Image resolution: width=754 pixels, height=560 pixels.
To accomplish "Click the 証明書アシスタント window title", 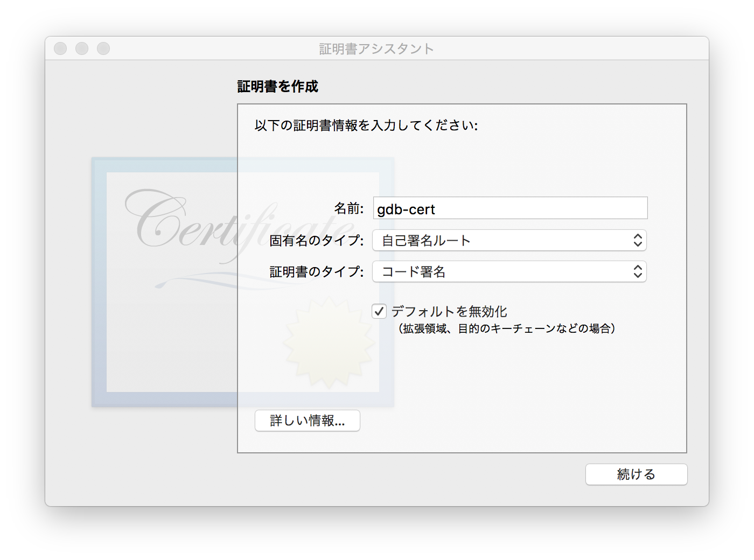I will click(x=376, y=49).
